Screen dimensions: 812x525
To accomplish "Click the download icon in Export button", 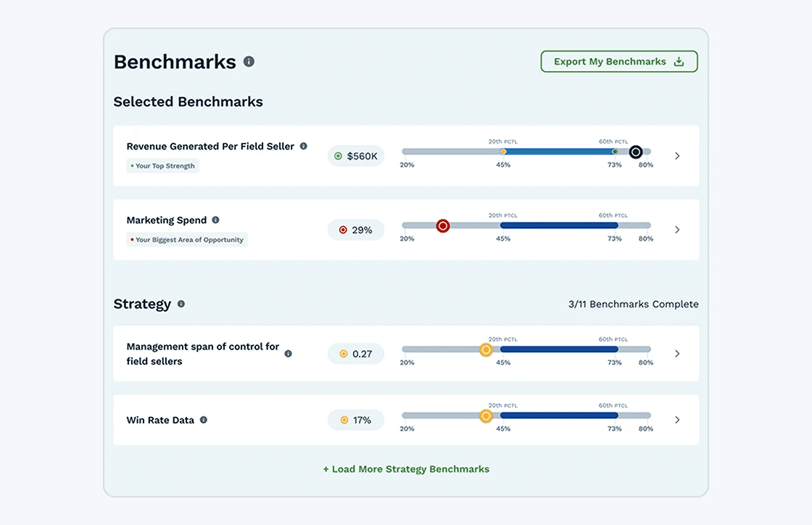I will pos(679,62).
